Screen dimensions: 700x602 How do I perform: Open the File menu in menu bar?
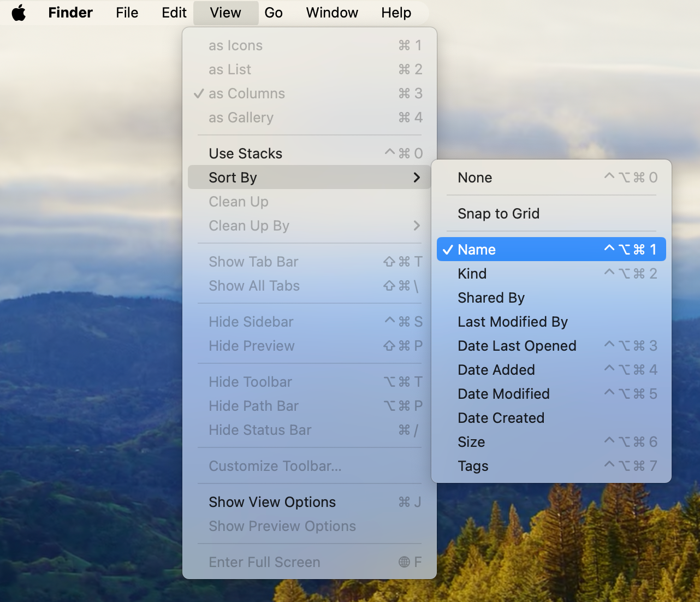pyautogui.click(x=127, y=13)
